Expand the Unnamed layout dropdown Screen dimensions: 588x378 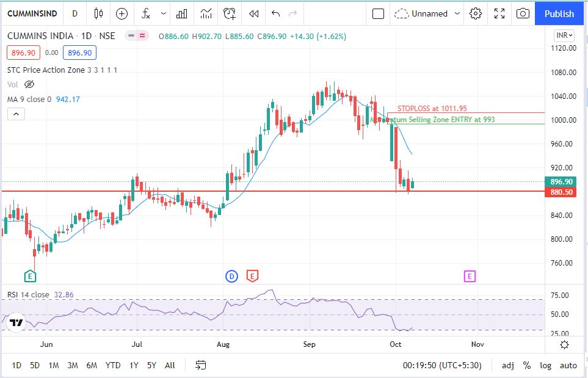coord(457,13)
